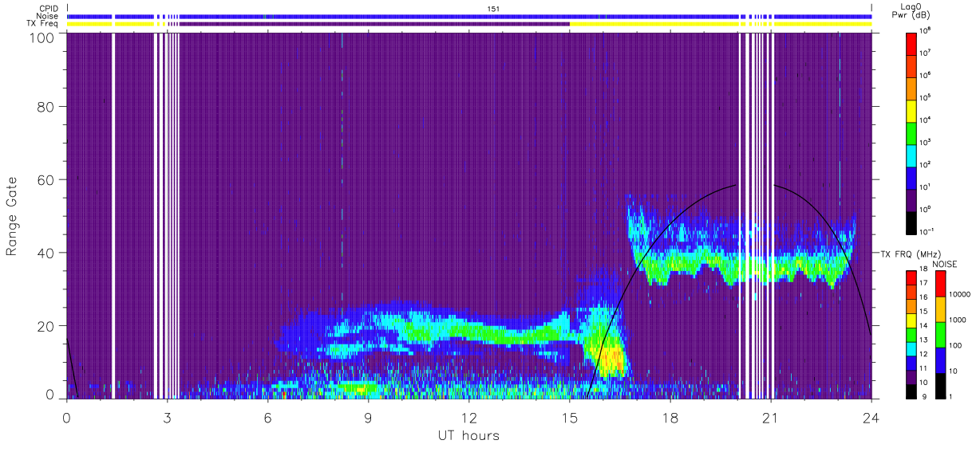Click UT hours tick 6

coord(268,416)
